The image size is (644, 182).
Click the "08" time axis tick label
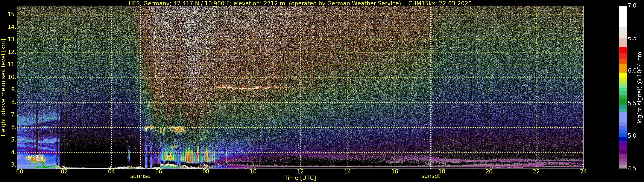(x=206, y=172)
